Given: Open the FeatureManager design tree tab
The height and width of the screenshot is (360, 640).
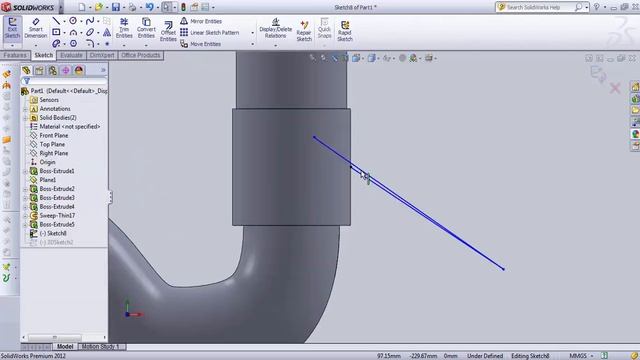Looking at the screenshot, I should point(26,70).
